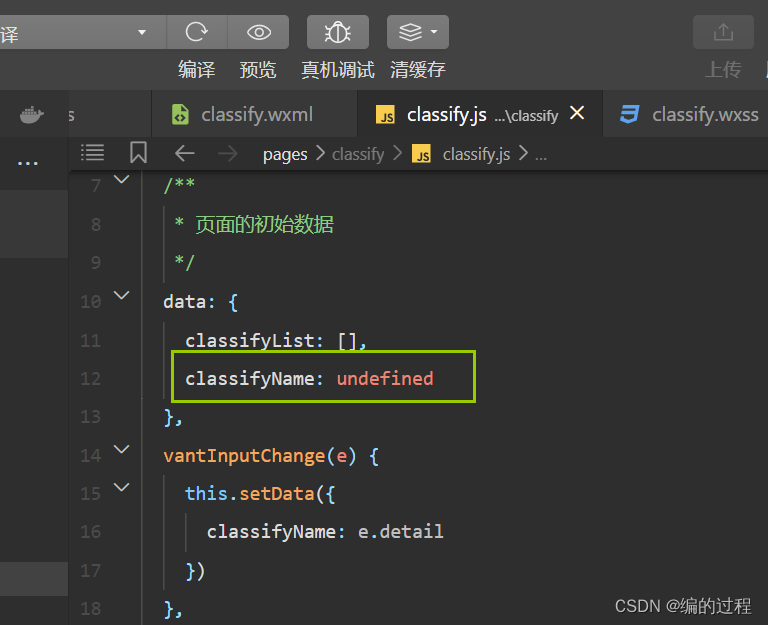Collapse setData call at line 15
Screen dimensions: 768x625
(x=121, y=487)
